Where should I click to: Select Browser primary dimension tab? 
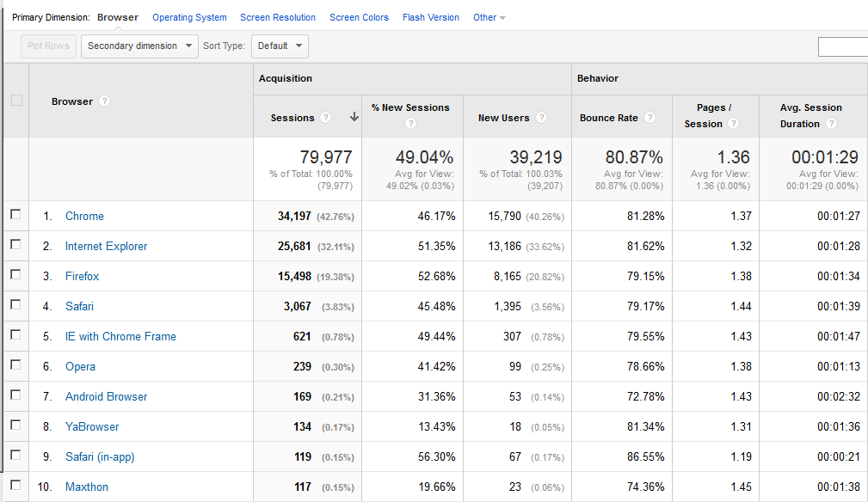[118, 17]
